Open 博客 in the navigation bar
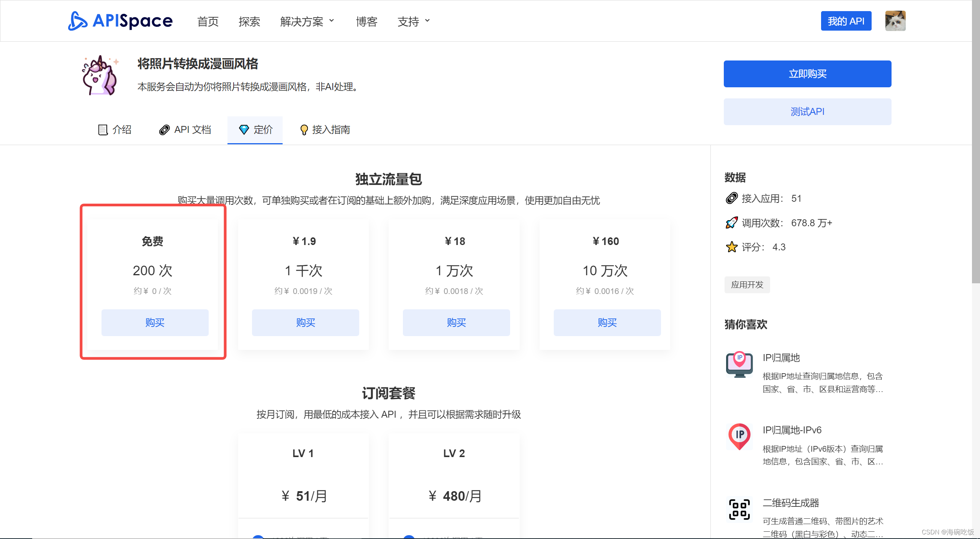This screenshot has height=539, width=980. [366, 21]
